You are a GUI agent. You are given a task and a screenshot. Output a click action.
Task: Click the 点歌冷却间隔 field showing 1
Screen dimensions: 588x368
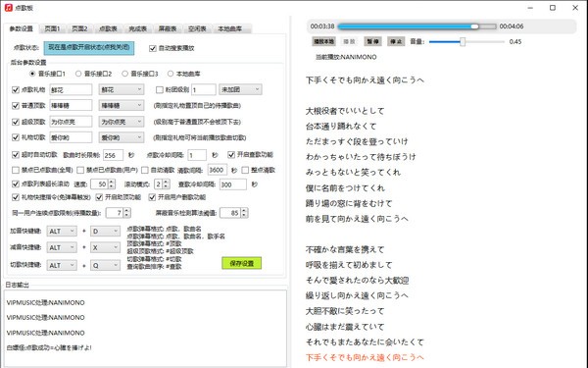click(x=197, y=155)
